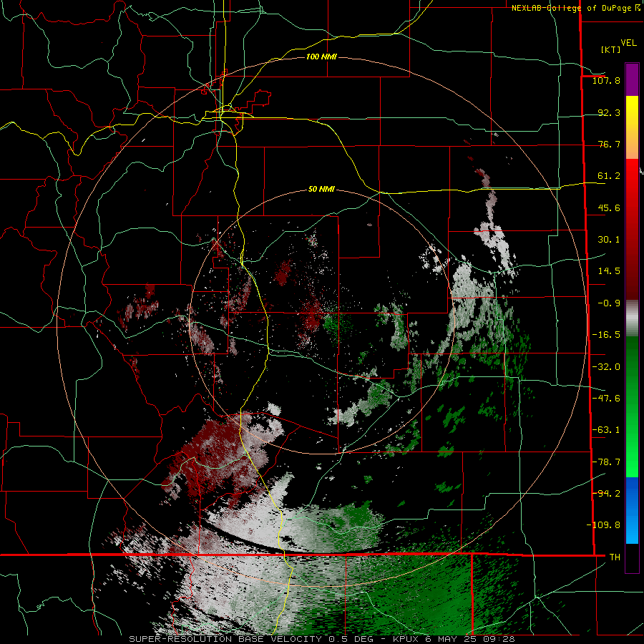This screenshot has height=644, width=644.
Task: Click the 50 NMI range ring label
Action: point(321,190)
